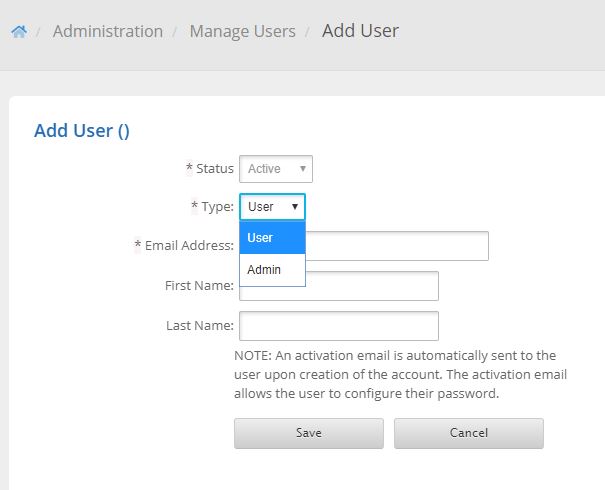Focus the Email Address input field
The width and height of the screenshot is (605, 490).
point(395,246)
